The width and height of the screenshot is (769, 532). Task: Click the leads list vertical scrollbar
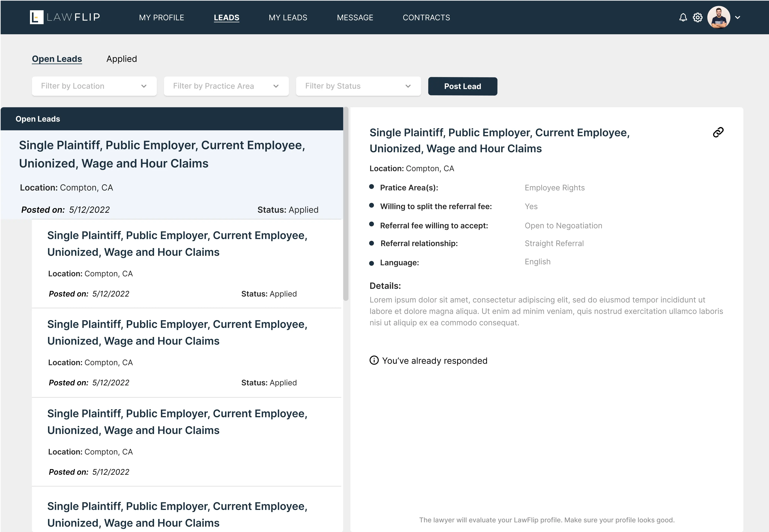(346, 204)
